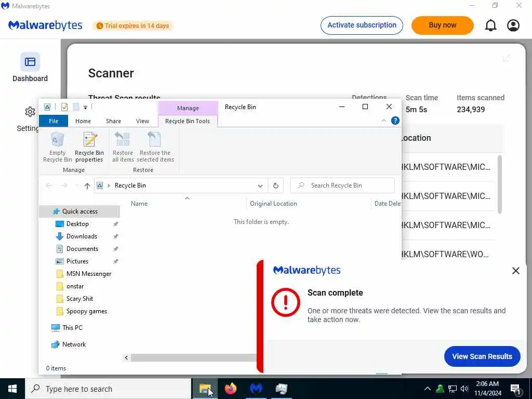Open Documents in navigation pane
532x399 pixels.
tap(82, 249)
